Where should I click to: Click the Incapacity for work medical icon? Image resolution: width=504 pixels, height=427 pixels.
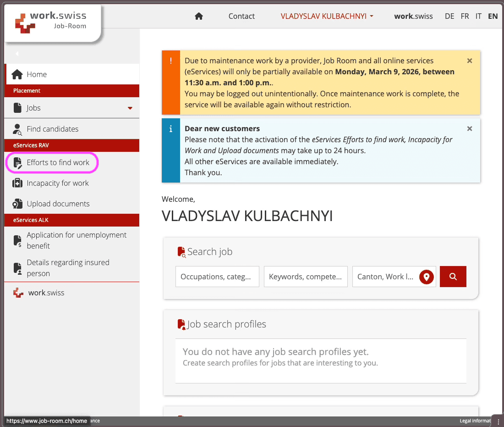pos(17,183)
